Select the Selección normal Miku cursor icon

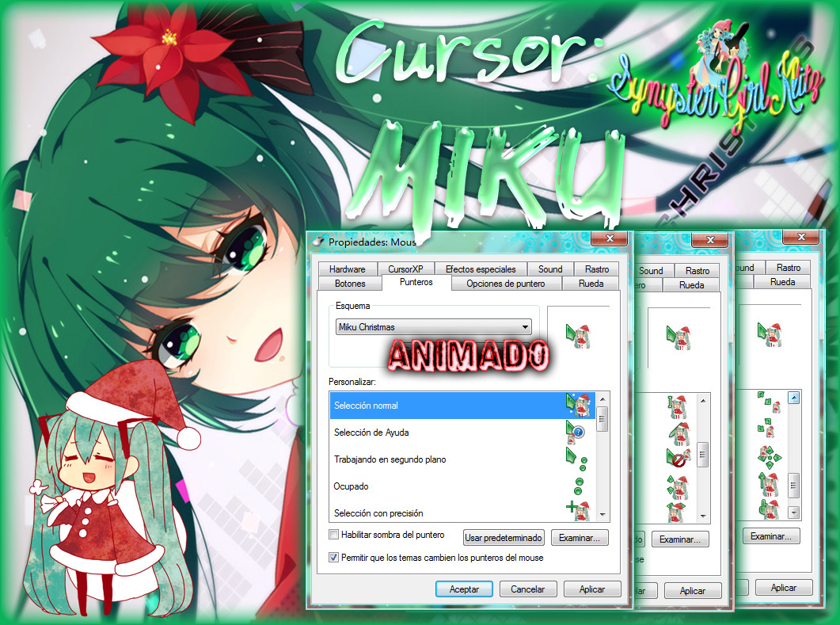point(578,405)
